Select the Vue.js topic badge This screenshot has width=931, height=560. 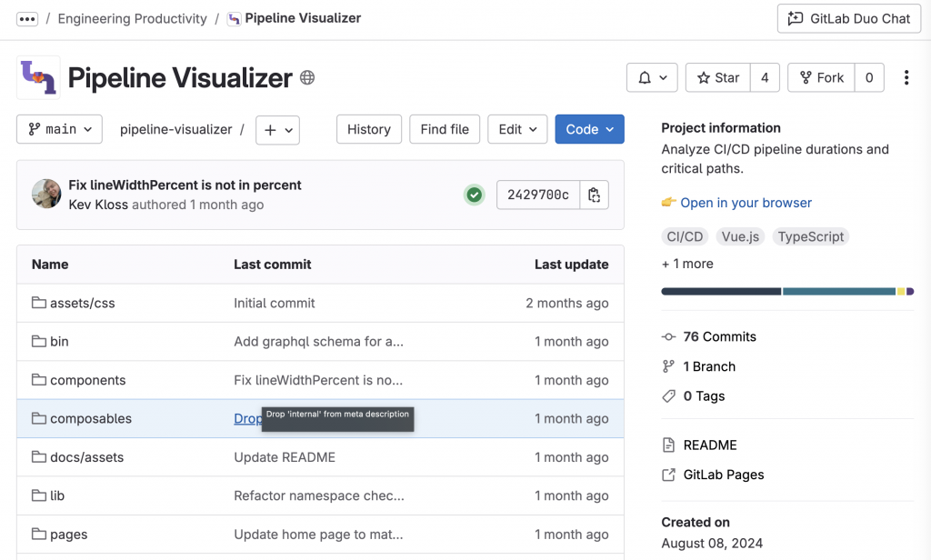[740, 237]
